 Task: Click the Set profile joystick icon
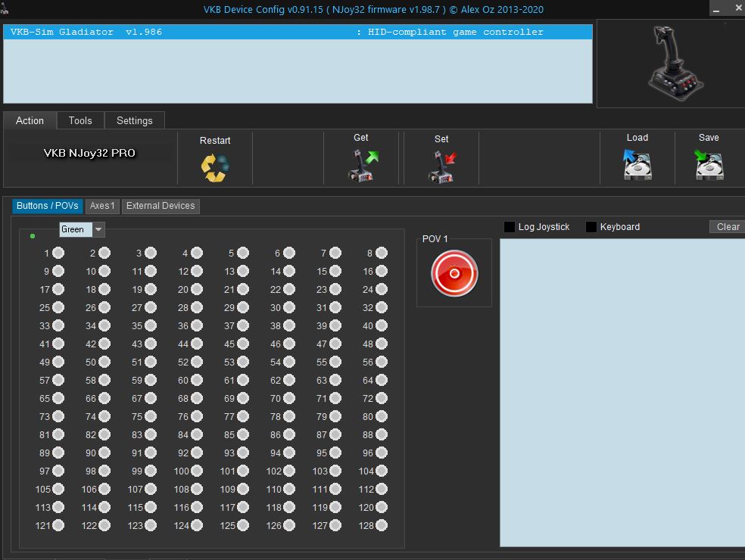tap(442, 166)
